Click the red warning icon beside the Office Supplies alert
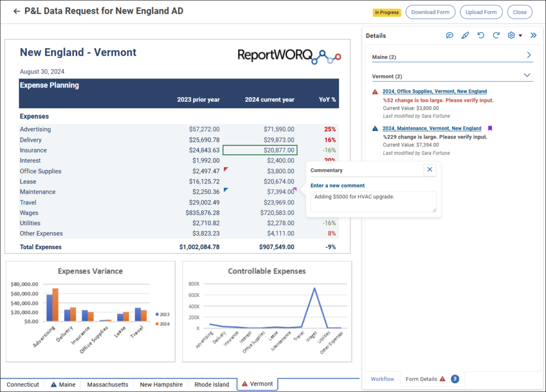This screenshot has height=392, width=546. (x=375, y=92)
